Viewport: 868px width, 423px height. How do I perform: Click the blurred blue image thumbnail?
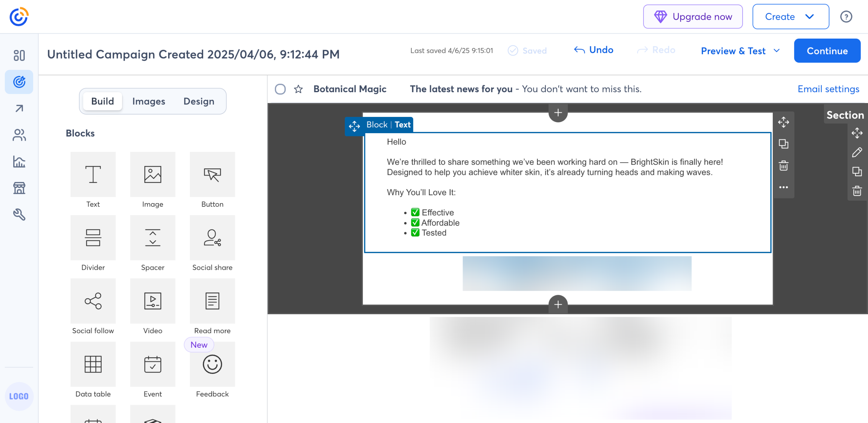[x=577, y=273]
